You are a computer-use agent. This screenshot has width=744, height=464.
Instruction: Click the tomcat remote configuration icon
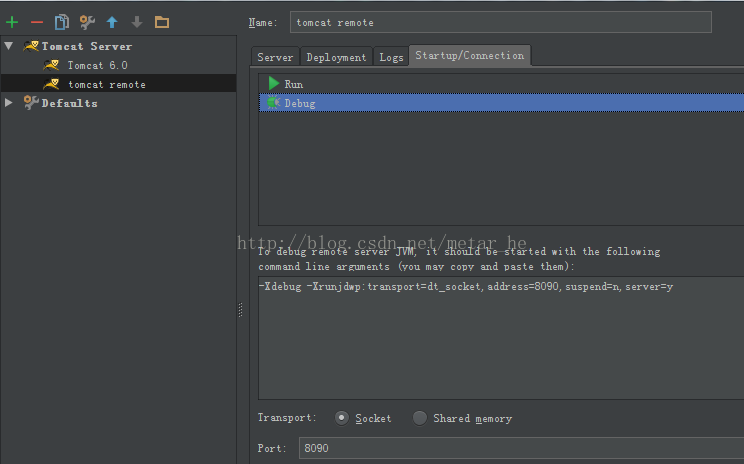tap(51, 84)
